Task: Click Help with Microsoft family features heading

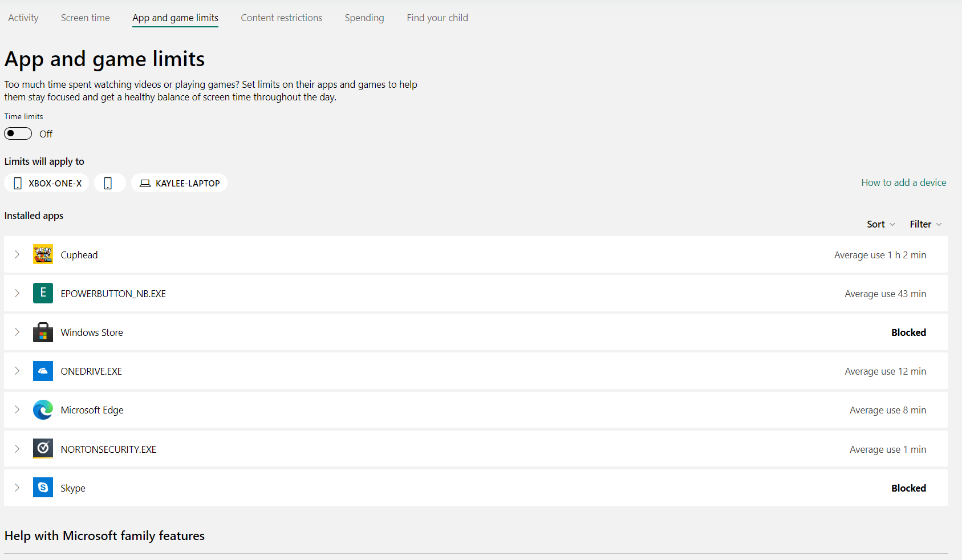Action: 104,535
